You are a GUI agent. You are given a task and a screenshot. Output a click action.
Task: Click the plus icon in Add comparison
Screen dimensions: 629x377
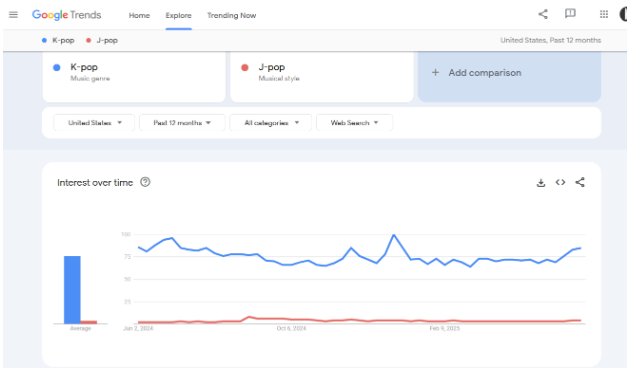point(435,73)
